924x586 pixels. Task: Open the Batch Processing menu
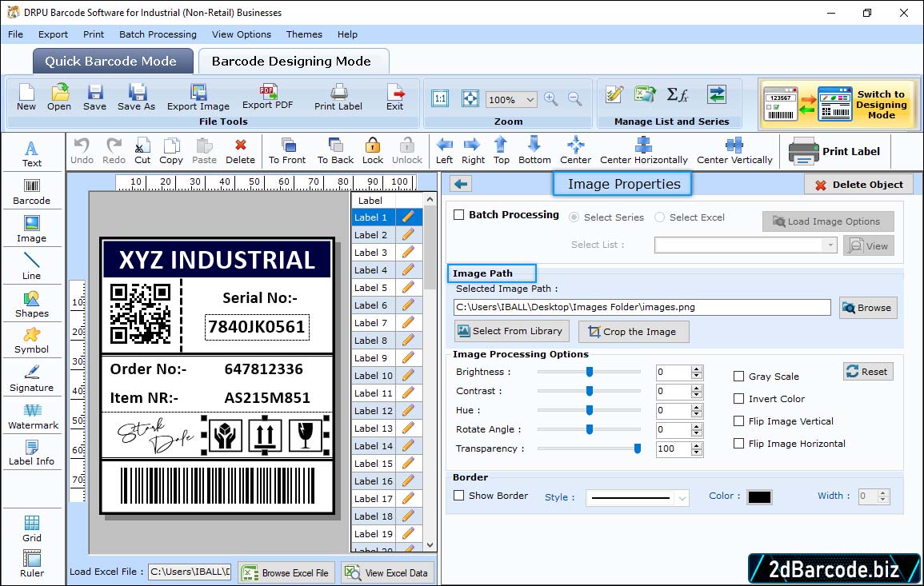[x=158, y=34]
